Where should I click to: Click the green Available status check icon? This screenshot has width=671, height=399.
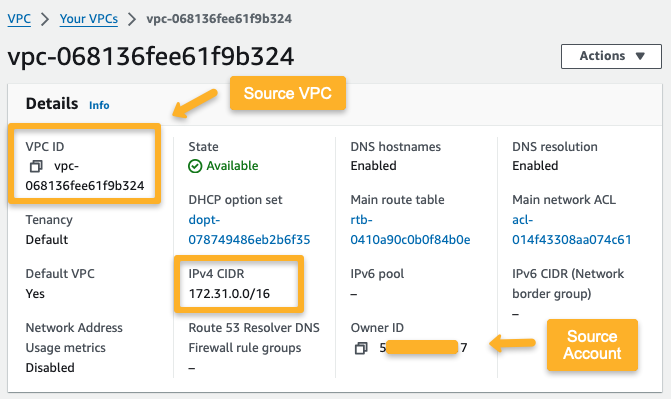click(x=195, y=166)
